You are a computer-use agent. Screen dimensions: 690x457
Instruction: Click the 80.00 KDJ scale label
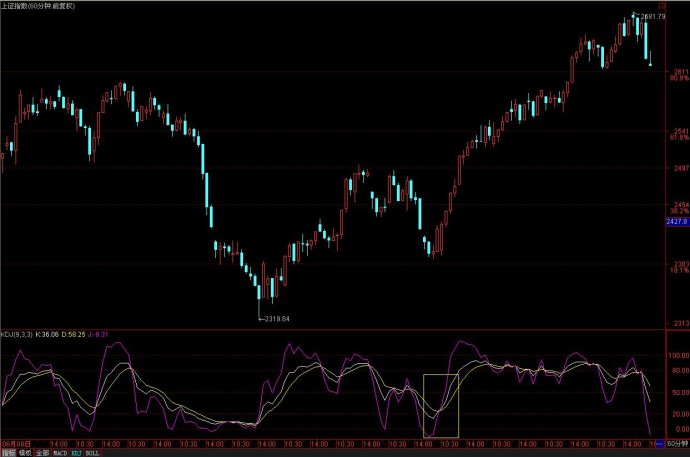[x=680, y=371]
